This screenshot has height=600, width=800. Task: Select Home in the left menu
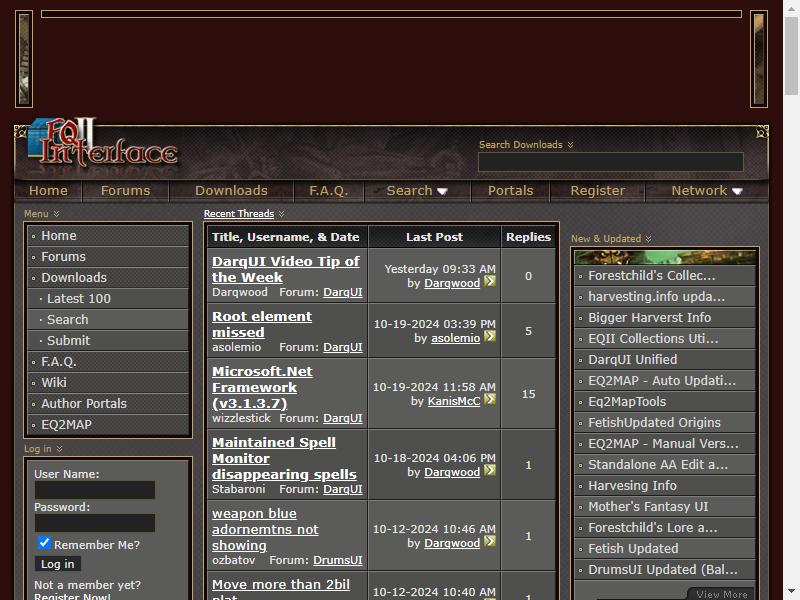(108, 236)
